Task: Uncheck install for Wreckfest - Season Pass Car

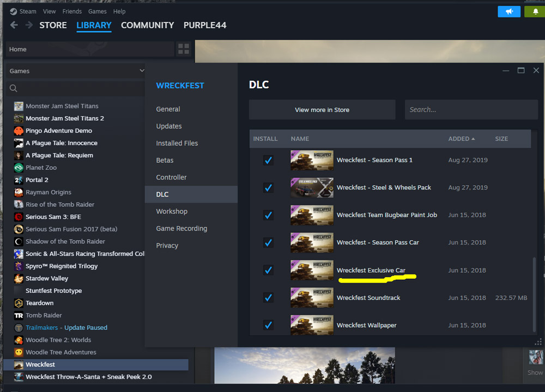Action: (268, 242)
